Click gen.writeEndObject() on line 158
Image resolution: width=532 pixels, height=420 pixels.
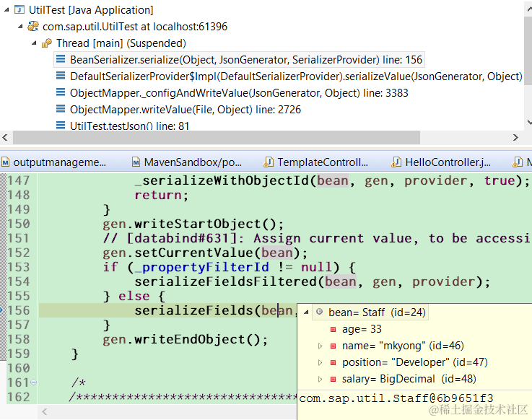click(186, 339)
